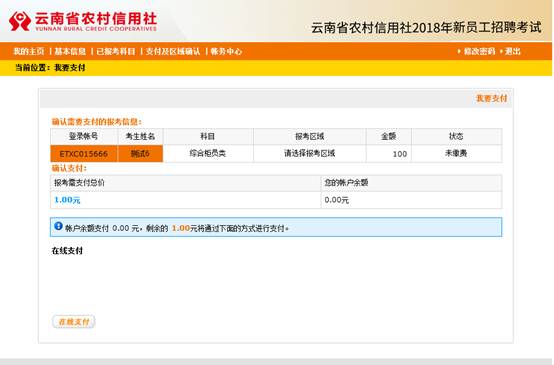This screenshot has width=554, height=365.
Task: Click the Yunnan Rural Credit Cooperatives logo
Action: click(x=83, y=21)
